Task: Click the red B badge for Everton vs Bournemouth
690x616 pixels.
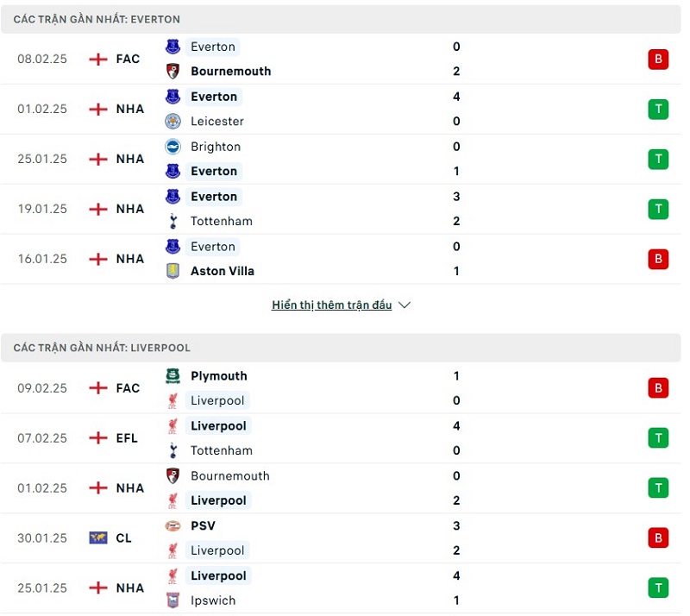Action: coord(658,59)
